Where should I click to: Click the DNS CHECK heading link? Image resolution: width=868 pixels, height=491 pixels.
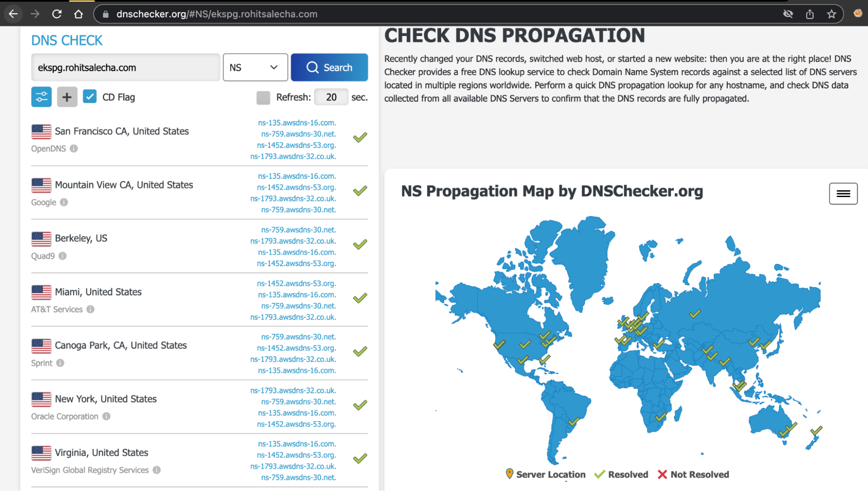[67, 40]
